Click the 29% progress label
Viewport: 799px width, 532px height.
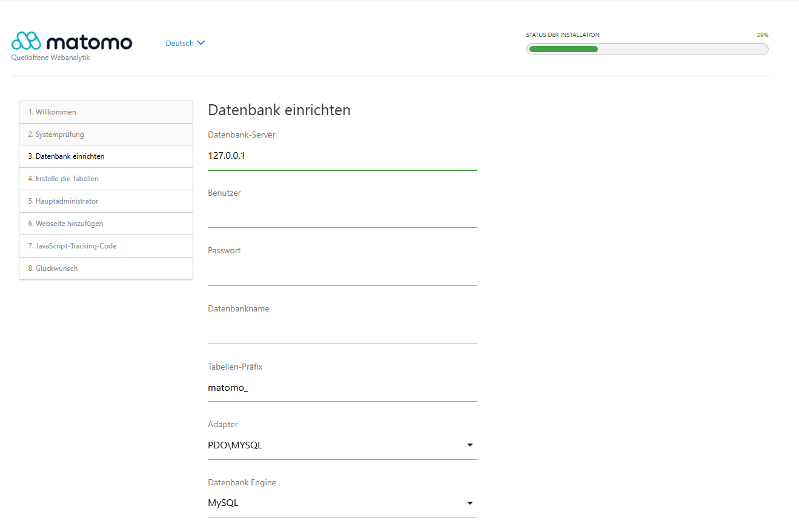tap(762, 35)
